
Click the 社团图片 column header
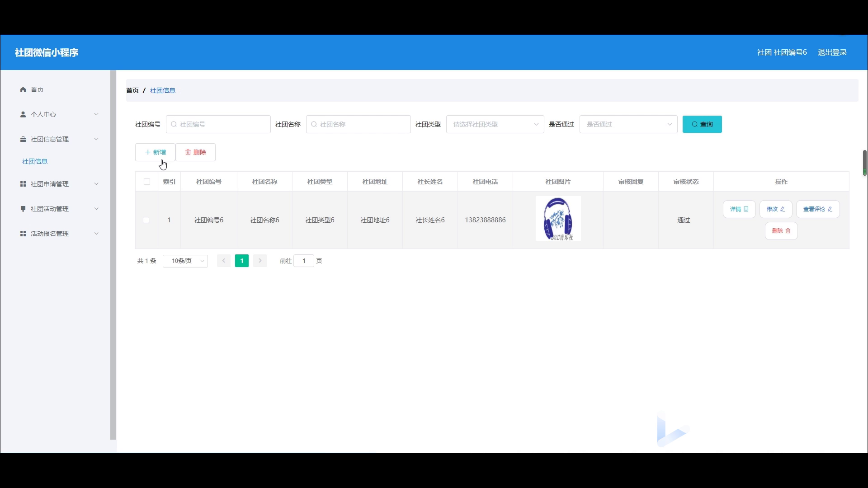[x=558, y=182]
